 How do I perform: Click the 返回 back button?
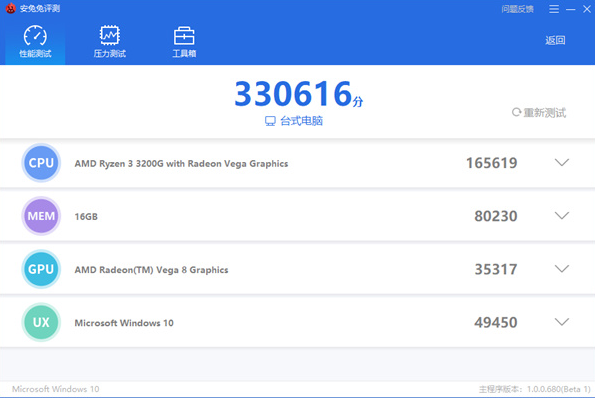pyautogui.click(x=555, y=40)
